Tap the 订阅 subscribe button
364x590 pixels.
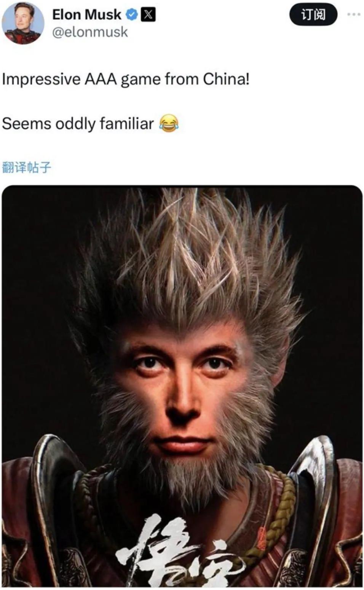pyautogui.click(x=313, y=14)
